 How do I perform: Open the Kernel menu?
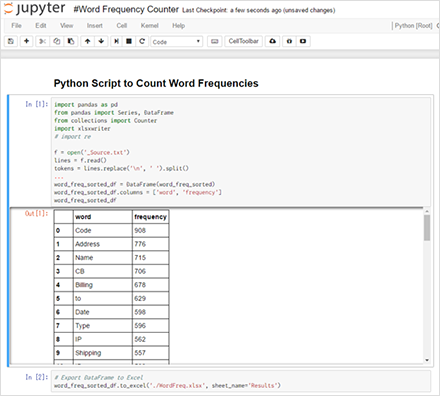point(149,26)
